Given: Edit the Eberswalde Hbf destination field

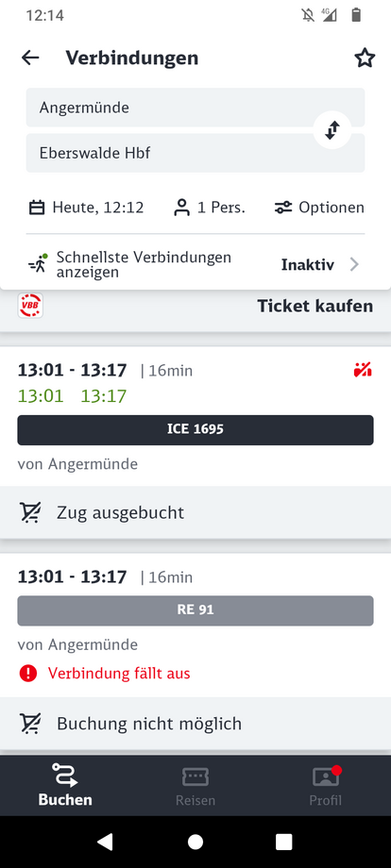Looking at the screenshot, I should (x=195, y=153).
